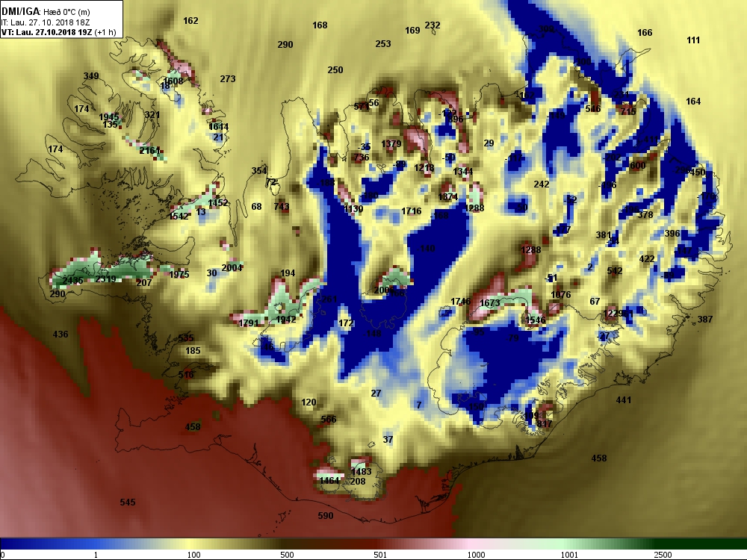Viewport: 747px width, 560px height.
Task: Select the value 1716
Action: point(411,211)
